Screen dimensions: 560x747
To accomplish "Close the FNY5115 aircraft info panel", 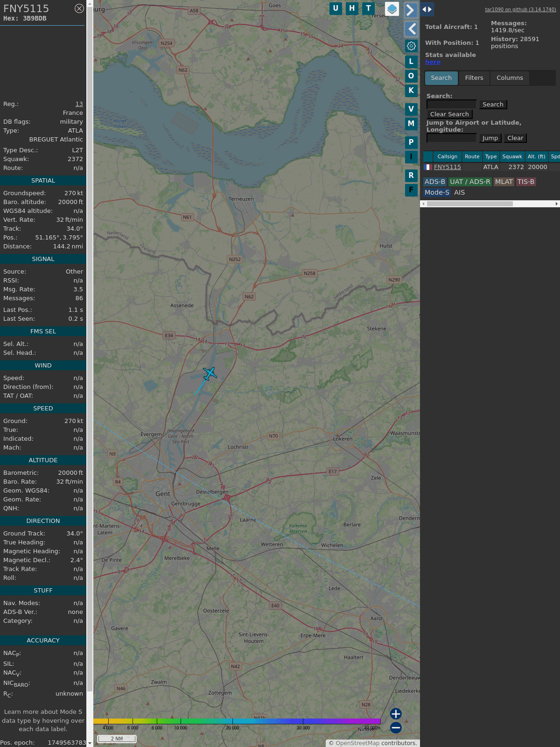I will coord(79,8).
